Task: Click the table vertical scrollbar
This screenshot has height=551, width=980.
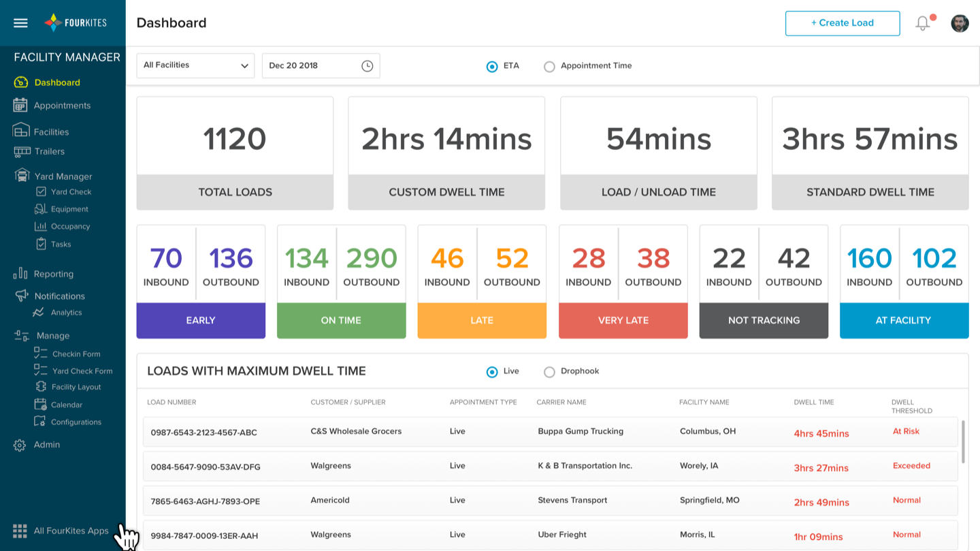Action: 963,441
